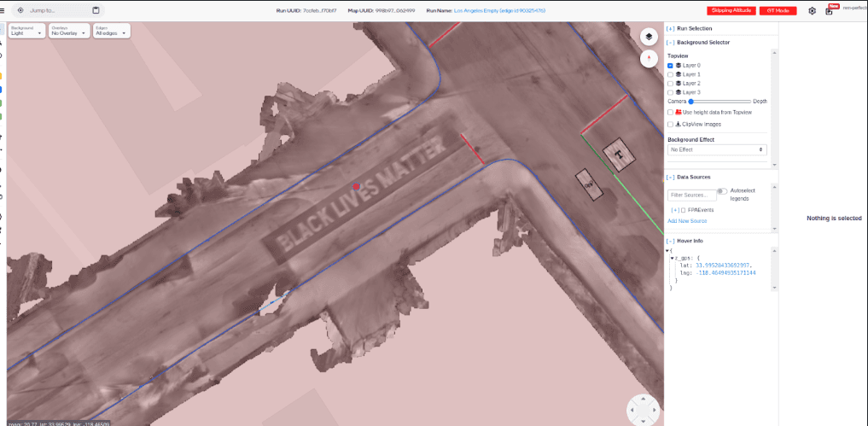Click the map pan control's up arrow
Viewport: 868px width, 426px height.
(642, 399)
